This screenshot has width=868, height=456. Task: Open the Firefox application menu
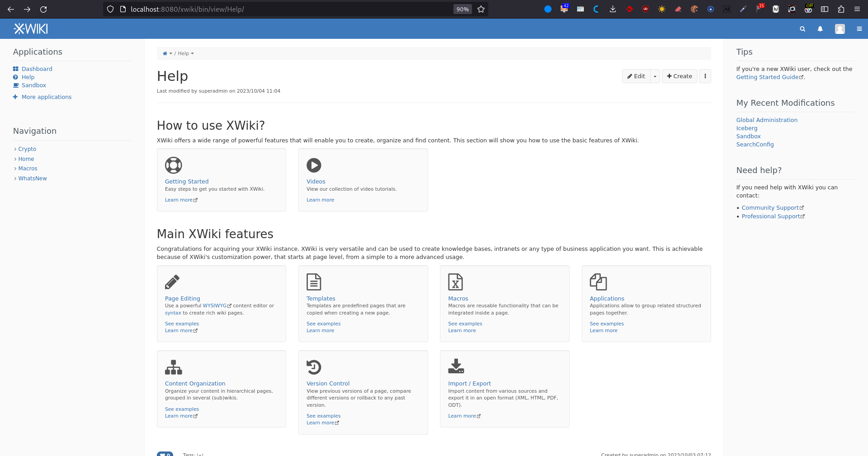coord(857,9)
